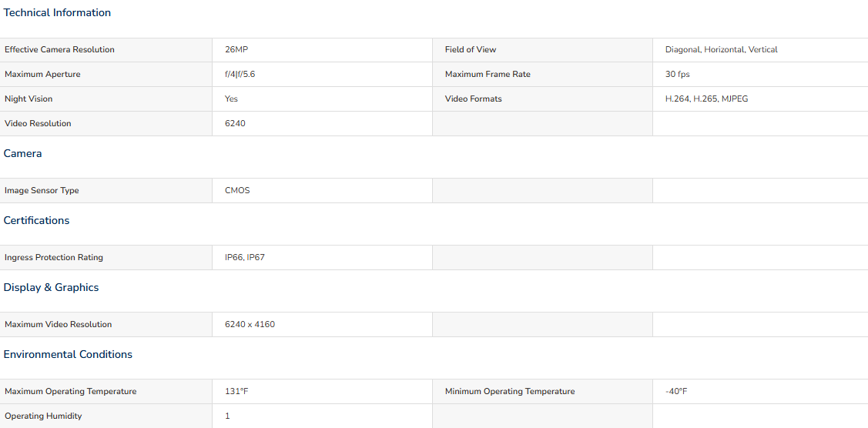Click the Environmental Conditions heading

pos(68,354)
